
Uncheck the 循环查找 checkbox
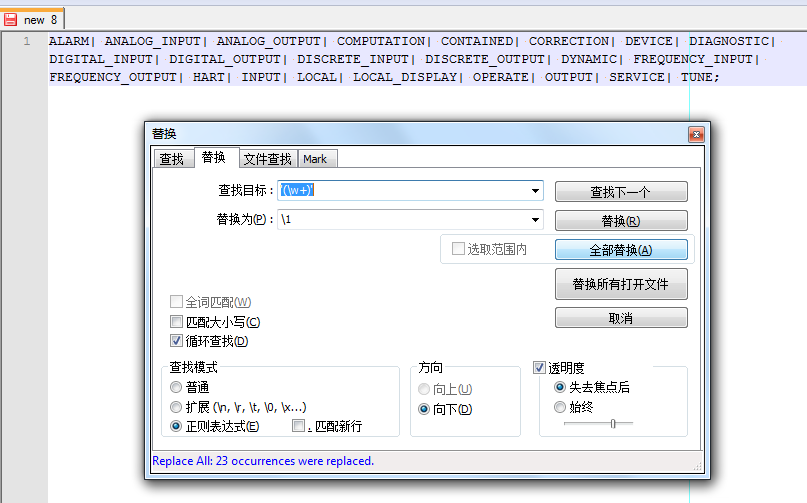pos(177,341)
